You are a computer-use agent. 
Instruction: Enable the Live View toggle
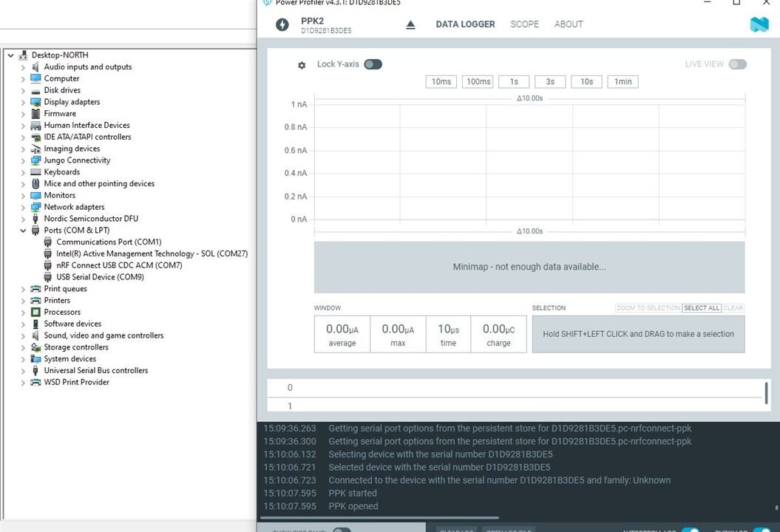pyautogui.click(x=737, y=64)
